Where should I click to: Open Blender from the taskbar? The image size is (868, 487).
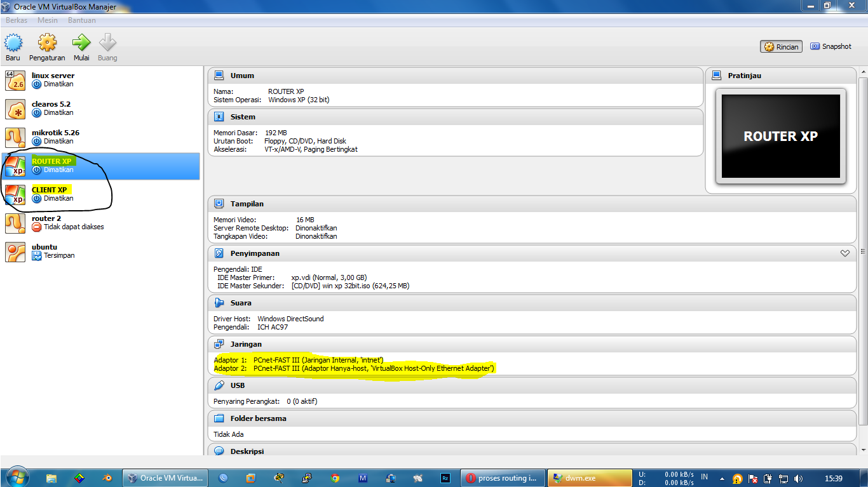(x=107, y=478)
